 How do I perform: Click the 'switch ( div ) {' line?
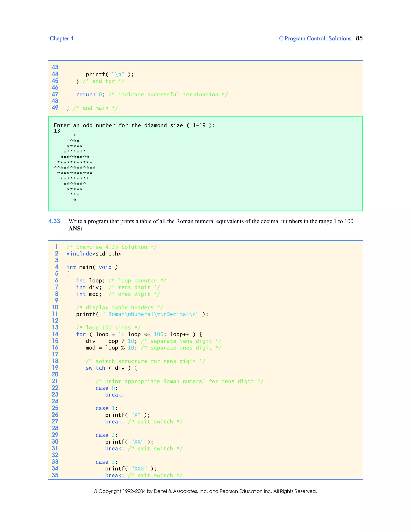click(x=112, y=368)
